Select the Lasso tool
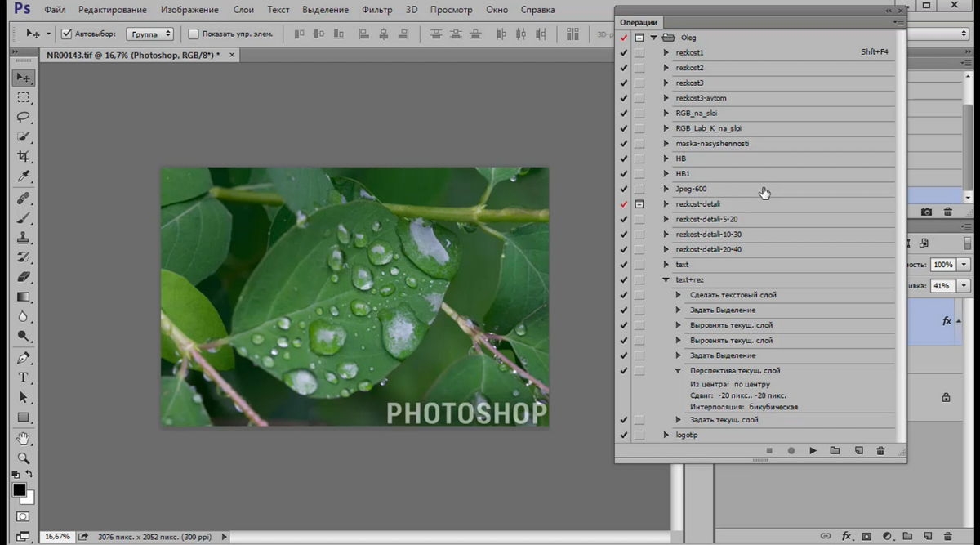 pyautogui.click(x=24, y=117)
